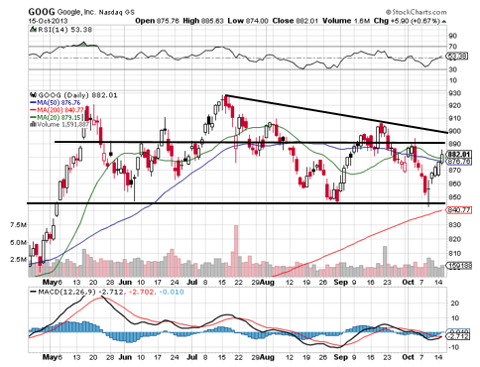Screen dimensions: 480x367
Task: Click the boxed -2.712 tag on MACD axis
Action: point(459,336)
